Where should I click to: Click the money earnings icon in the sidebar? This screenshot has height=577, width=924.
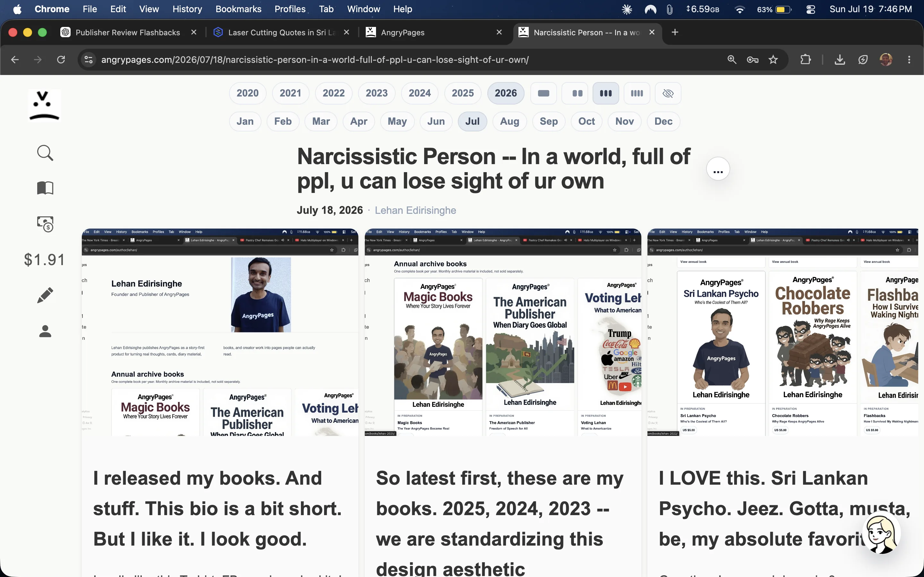45,224
